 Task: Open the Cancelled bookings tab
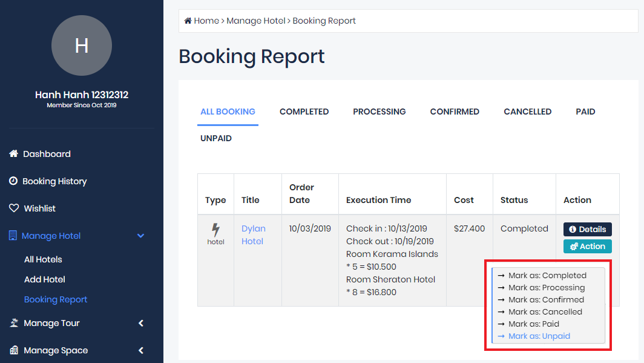pyautogui.click(x=527, y=112)
